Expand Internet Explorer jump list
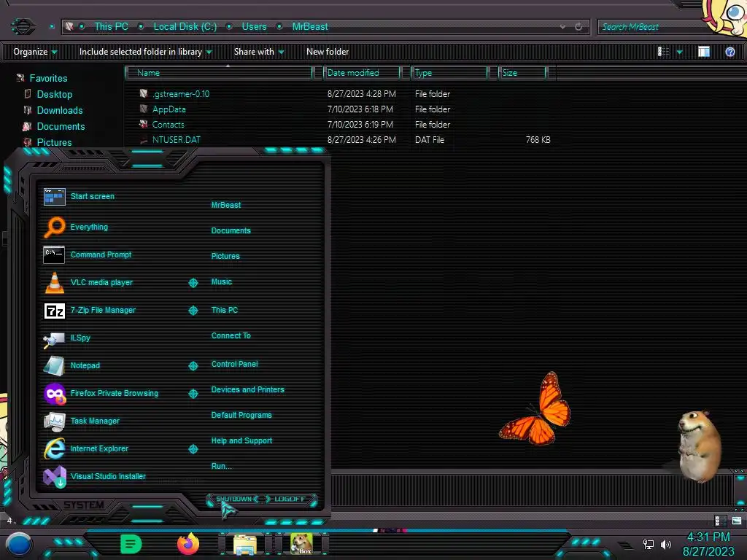Viewport: 747px width, 560px height. (193, 449)
